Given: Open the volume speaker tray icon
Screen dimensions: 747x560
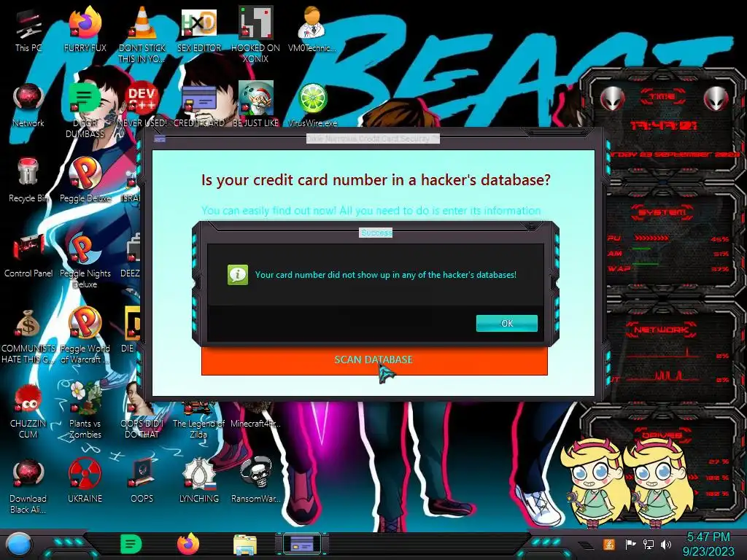Looking at the screenshot, I should [666, 544].
